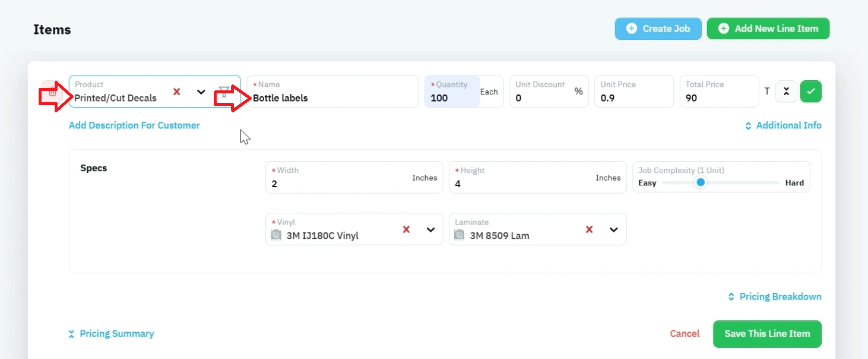Image resolution: width=868 pixels, height=359 pixels.
Task: Click the Unit Price field showing 0.9
Action: click(x=634, y=92)
